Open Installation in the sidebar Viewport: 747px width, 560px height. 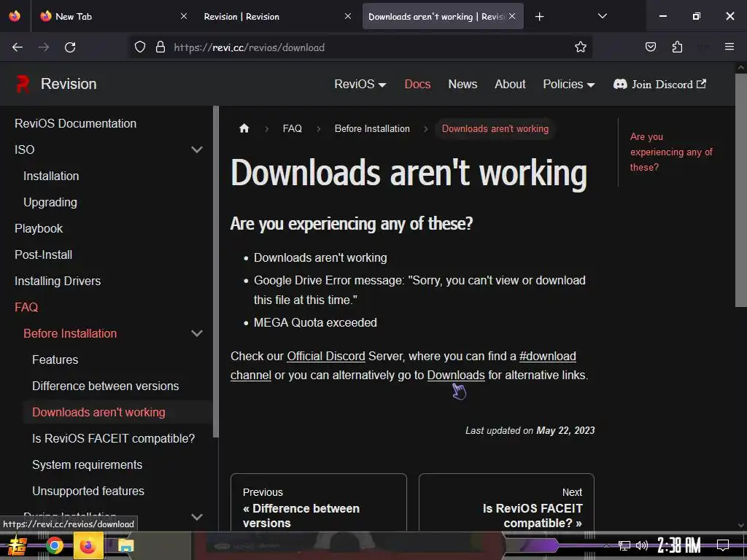(x=51, y=176)
